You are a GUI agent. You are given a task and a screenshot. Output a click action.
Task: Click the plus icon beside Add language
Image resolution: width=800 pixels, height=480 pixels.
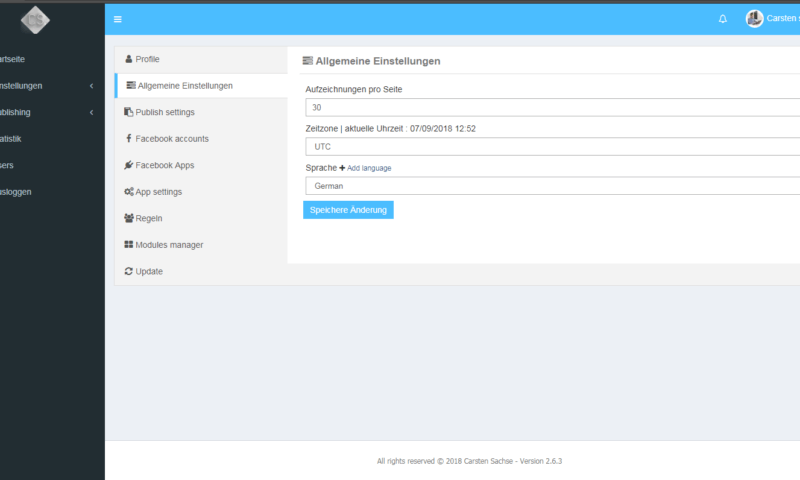[342, 168]
